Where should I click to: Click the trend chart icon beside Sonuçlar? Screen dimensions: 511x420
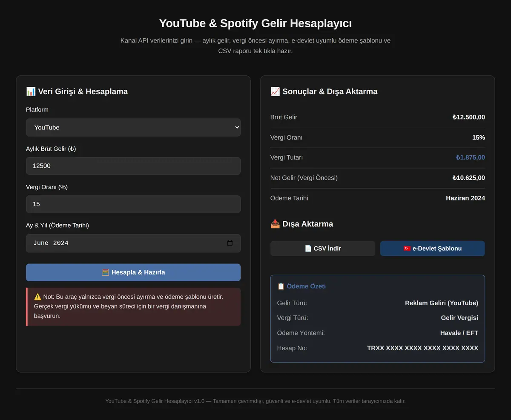pos(275,91)
